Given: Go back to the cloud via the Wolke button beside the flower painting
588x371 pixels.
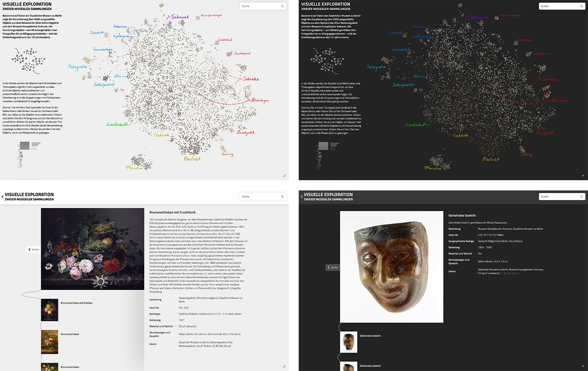Looking at the screenshot, I should 33,250.
